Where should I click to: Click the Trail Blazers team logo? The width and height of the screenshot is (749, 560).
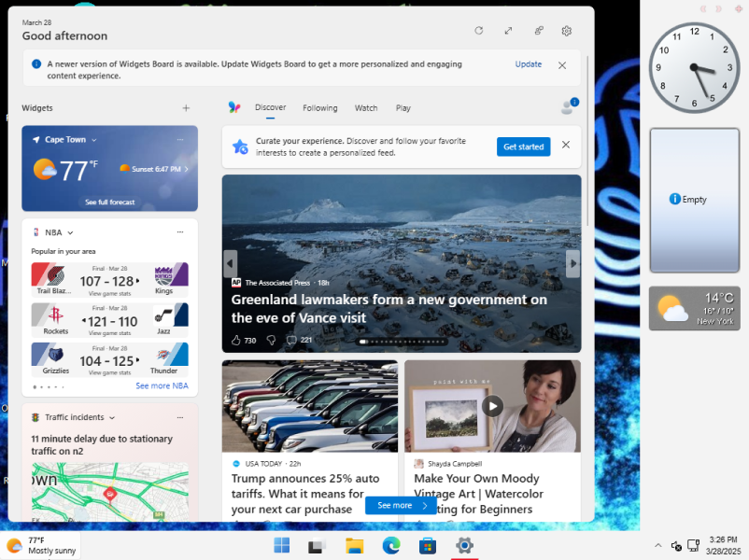[x=55, y=275]
